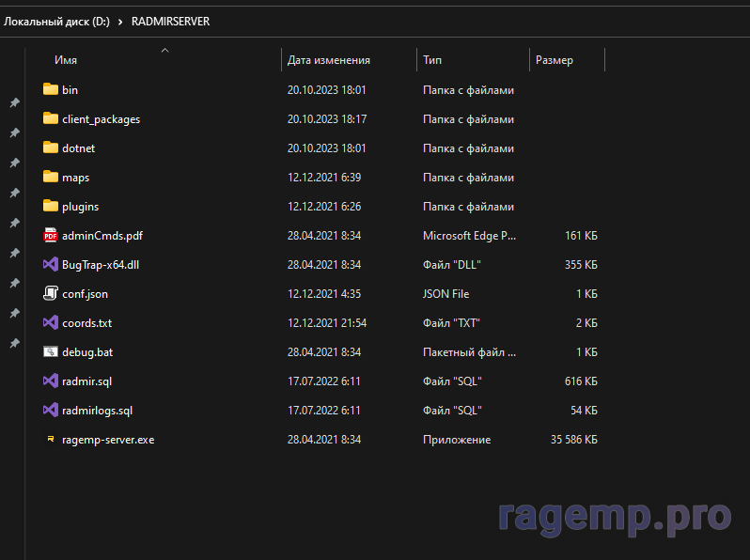Click the Файл "TXT" type cell
Viewport: 750px width, 560px height.
point(451,323)
